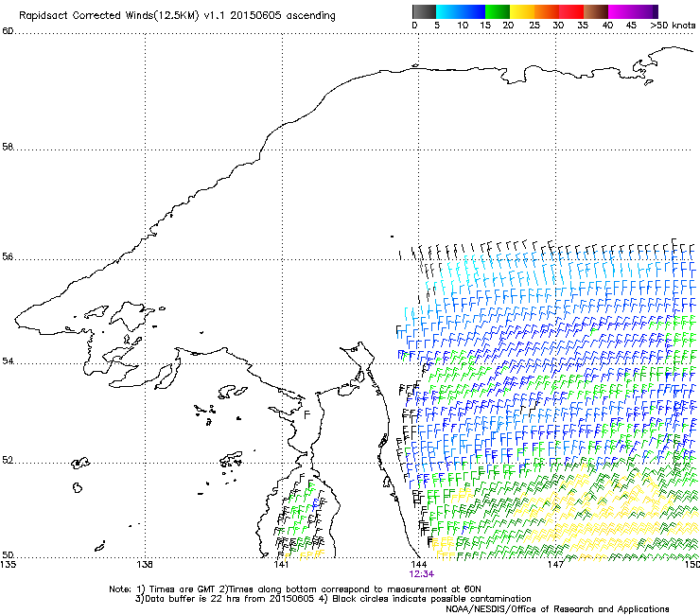Click longitude label 135
Image resolution: width=700 pixels, height=615 pixels.
(8, 565)
